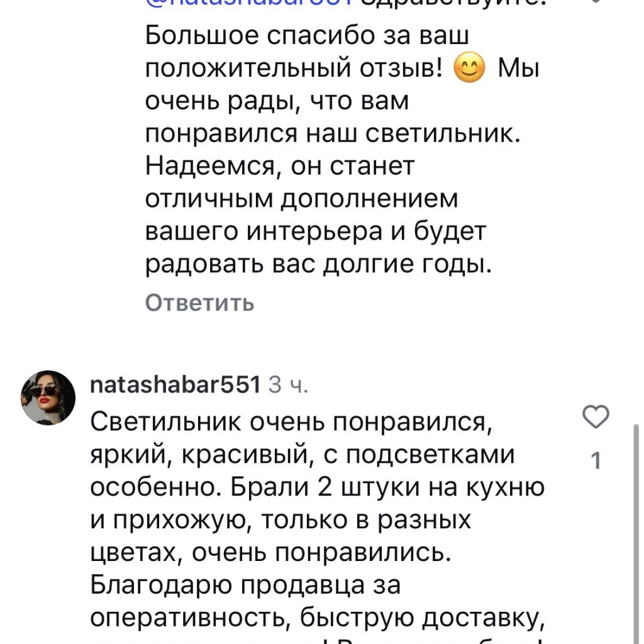Open the natashabar551 username link
This screenshot has height=644, width=644.
coord(175,384)
